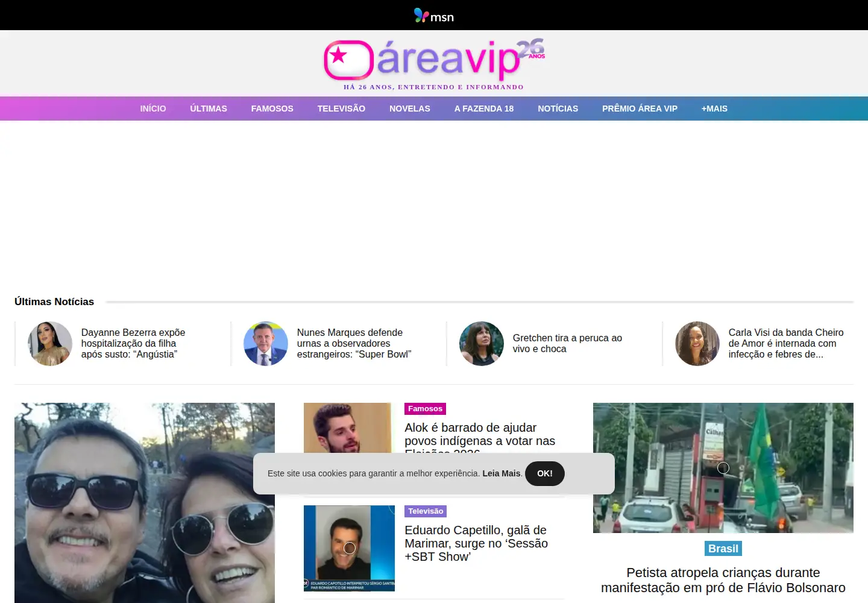Image resolution: width=868 pixels, height=603 pixels.
Task: Read Gretchen tira a peruca headline
Action: click(567, 344)
